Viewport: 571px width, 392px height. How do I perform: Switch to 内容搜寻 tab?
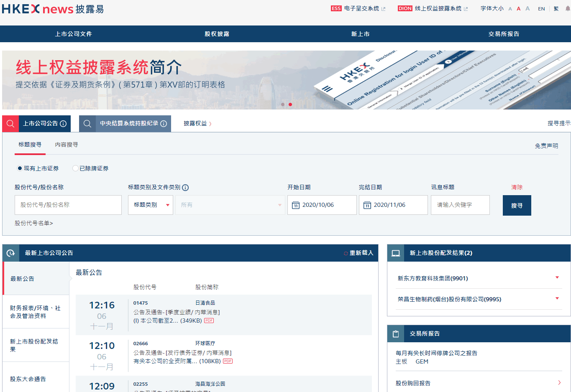click(x=67, y=145)
